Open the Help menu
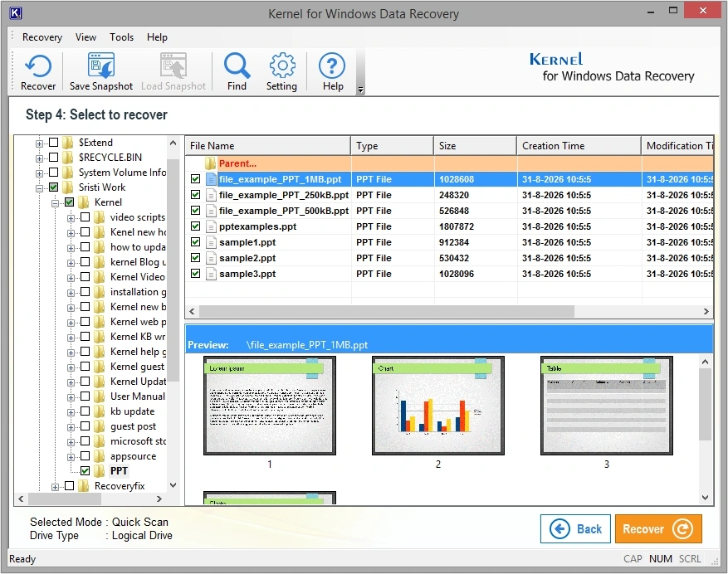 point(157,37)
